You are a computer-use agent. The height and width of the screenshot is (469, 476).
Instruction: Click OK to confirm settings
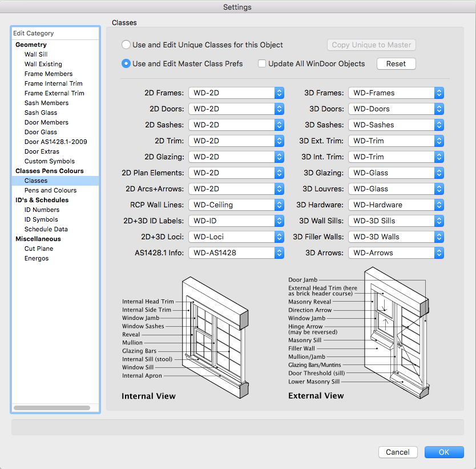tap(444, 452)
